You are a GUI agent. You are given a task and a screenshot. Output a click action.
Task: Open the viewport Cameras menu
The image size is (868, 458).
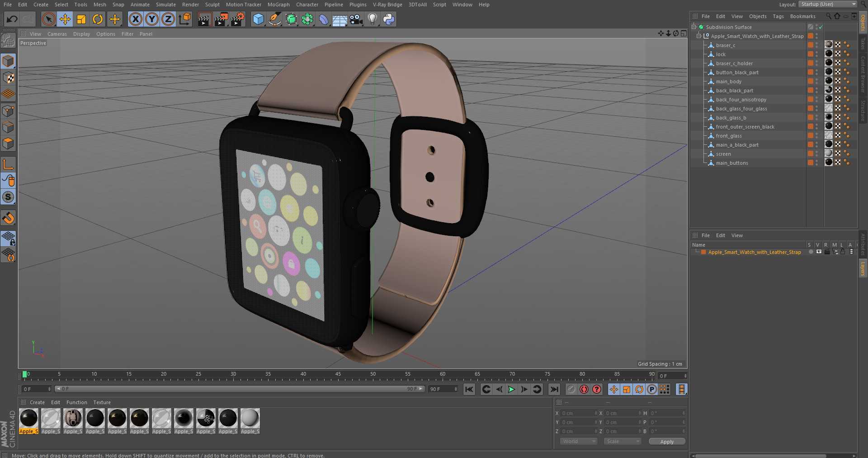click(57, 34)
